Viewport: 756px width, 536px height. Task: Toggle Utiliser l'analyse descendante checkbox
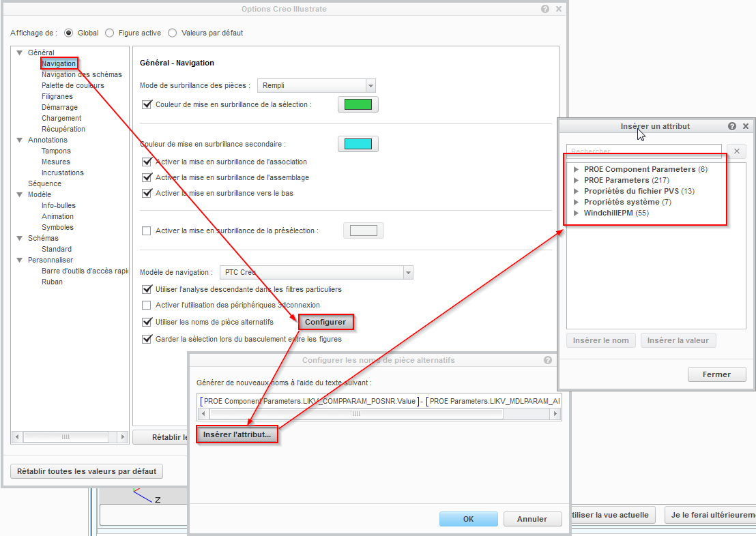tap(147, 289)
